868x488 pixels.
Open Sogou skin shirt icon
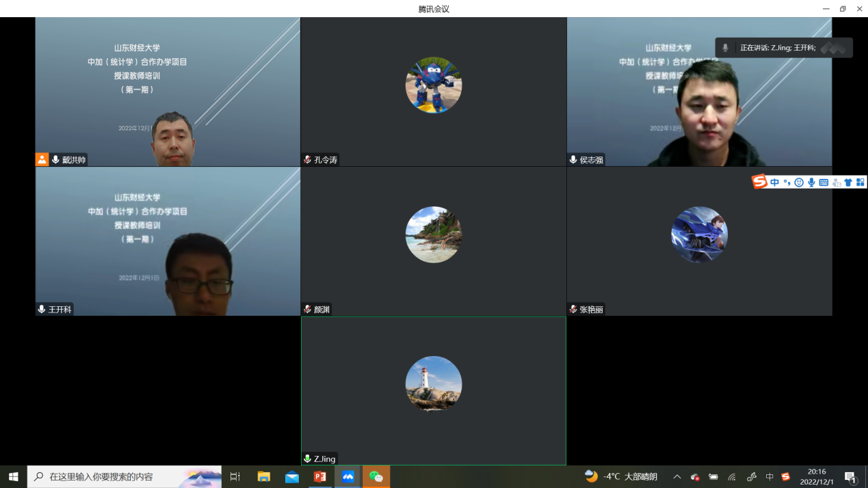[848, 182]
